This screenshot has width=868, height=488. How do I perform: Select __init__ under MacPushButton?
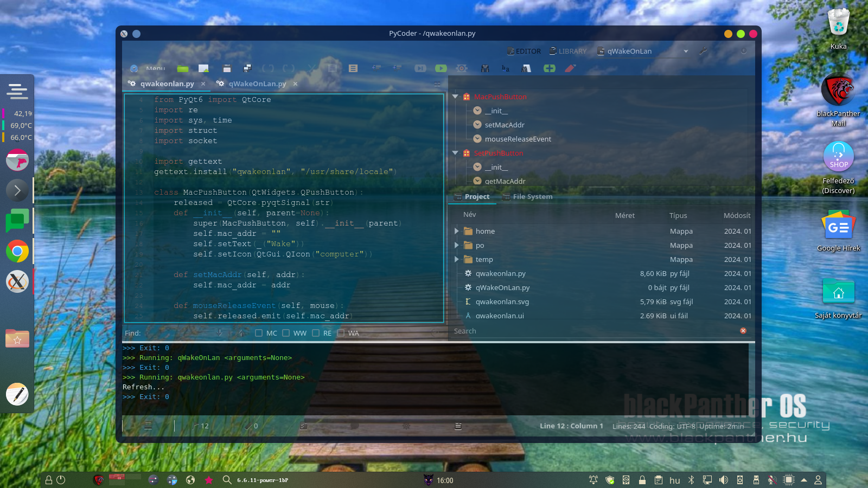496,111
